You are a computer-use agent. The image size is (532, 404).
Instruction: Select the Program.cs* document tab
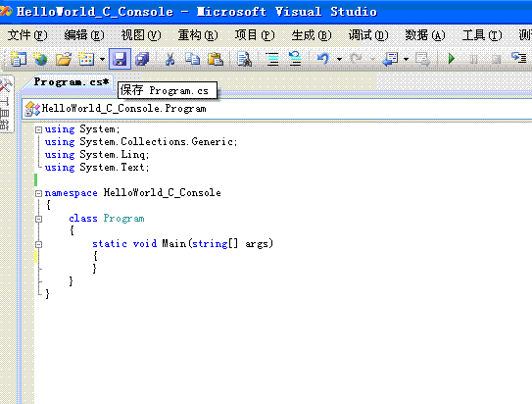click(x=72, y=82)
